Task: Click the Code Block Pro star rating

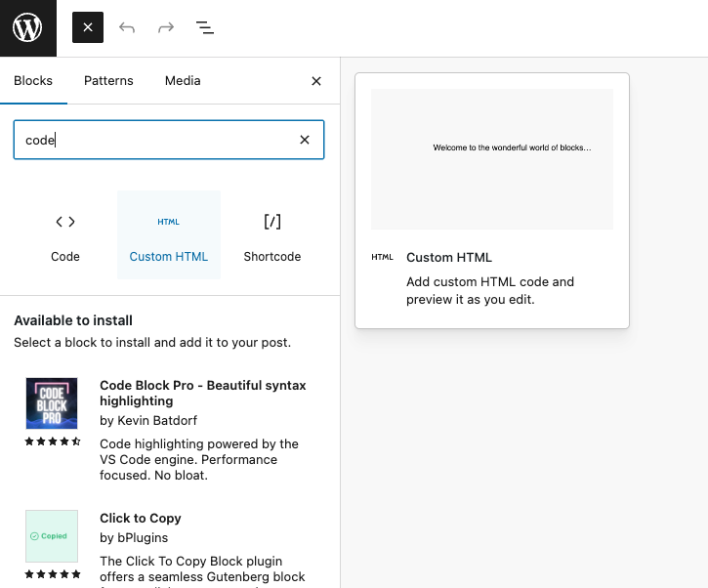Action: point(52,441)
